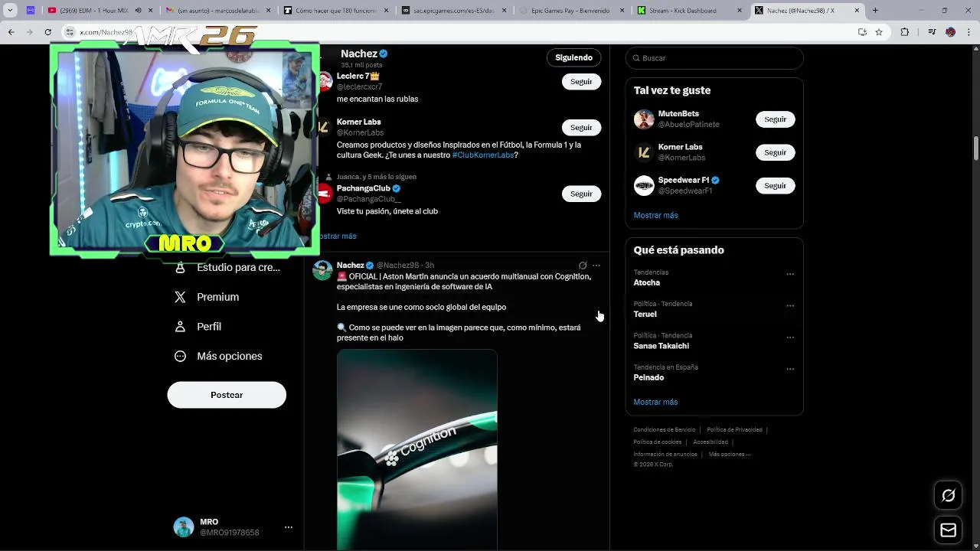Click Nachez's avatar on the post

(322, 270)
